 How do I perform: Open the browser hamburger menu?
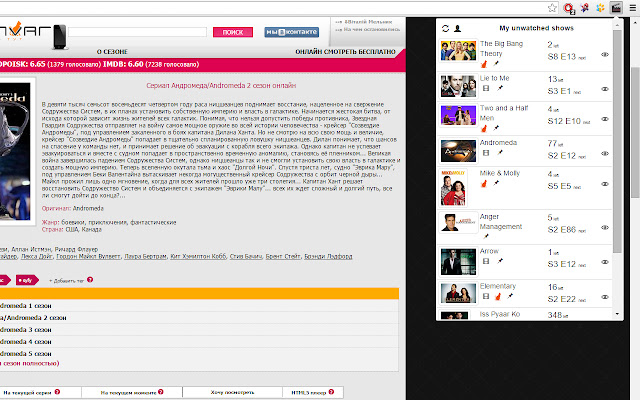coord(633,8)
